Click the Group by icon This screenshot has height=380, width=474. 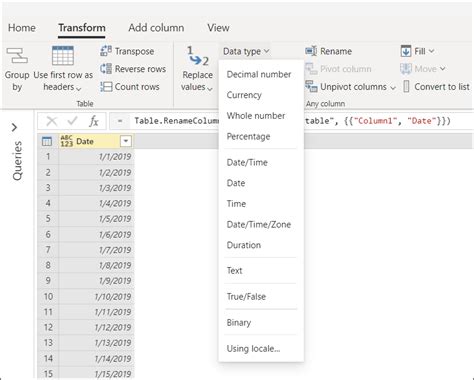(17, 55)
